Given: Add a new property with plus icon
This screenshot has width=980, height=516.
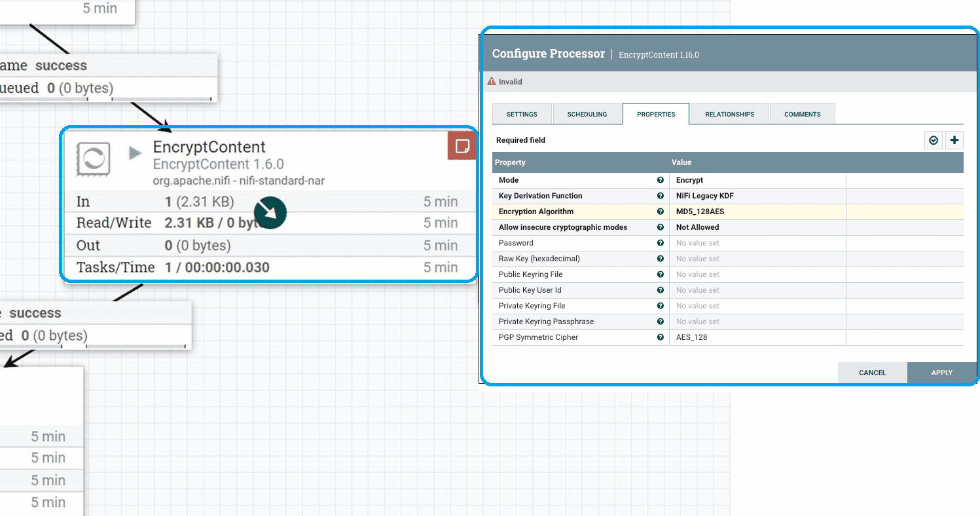Looking at the screenshot, I should pos(954,140).
